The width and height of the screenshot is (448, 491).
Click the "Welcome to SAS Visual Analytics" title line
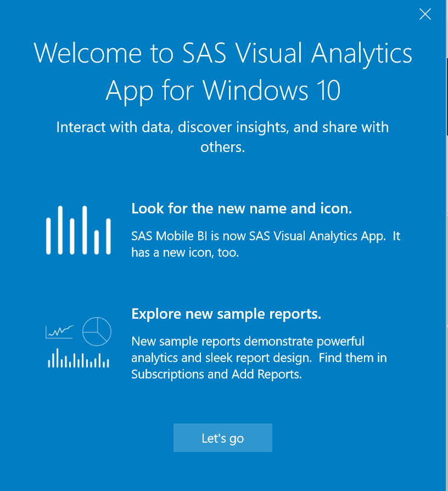[x=222, y=54]
